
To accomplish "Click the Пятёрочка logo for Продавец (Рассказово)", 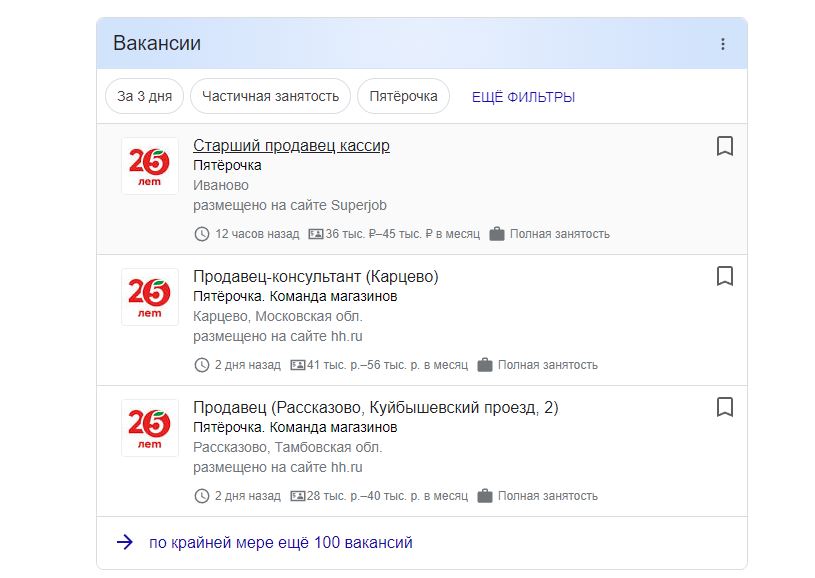I will tap(150, 428).
